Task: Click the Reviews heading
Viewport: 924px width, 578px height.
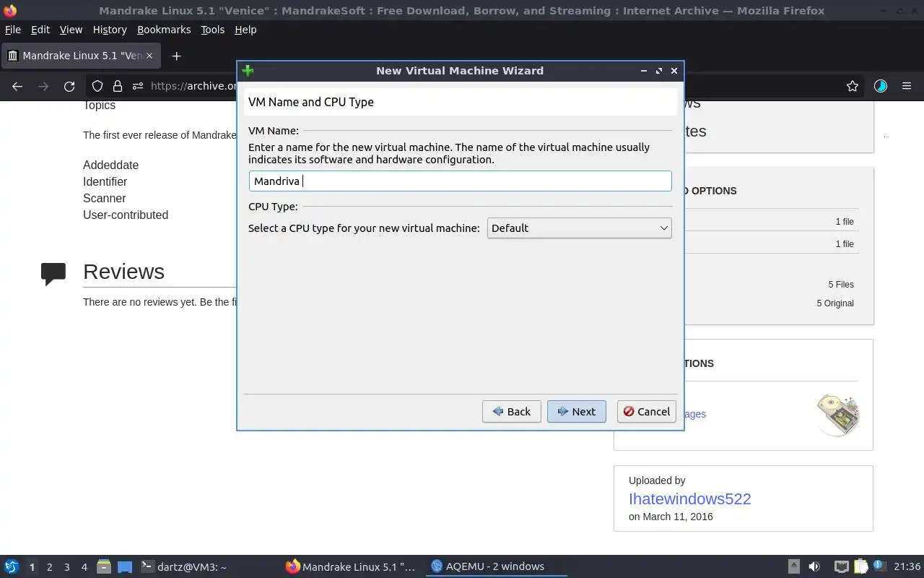Action: pyautogui.click(x=123, y=272)
